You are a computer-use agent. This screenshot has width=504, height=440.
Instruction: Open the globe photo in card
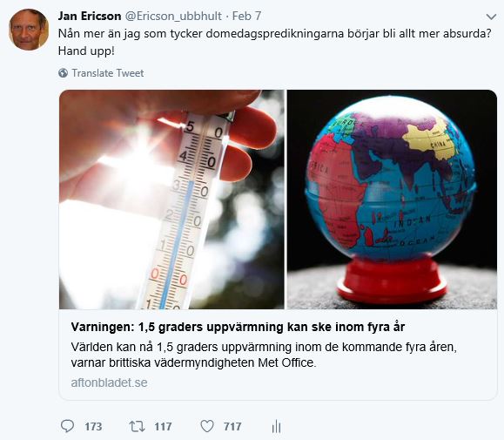tap(392, 200)
